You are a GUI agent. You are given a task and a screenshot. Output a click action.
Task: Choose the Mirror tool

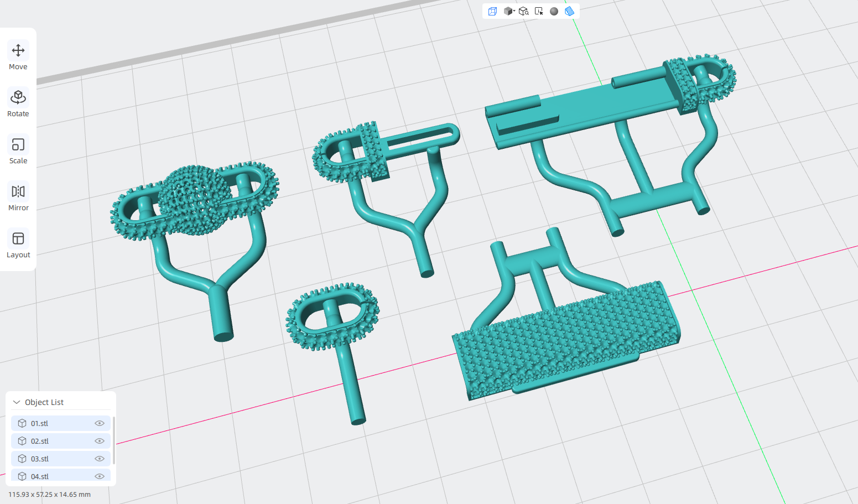18,197
